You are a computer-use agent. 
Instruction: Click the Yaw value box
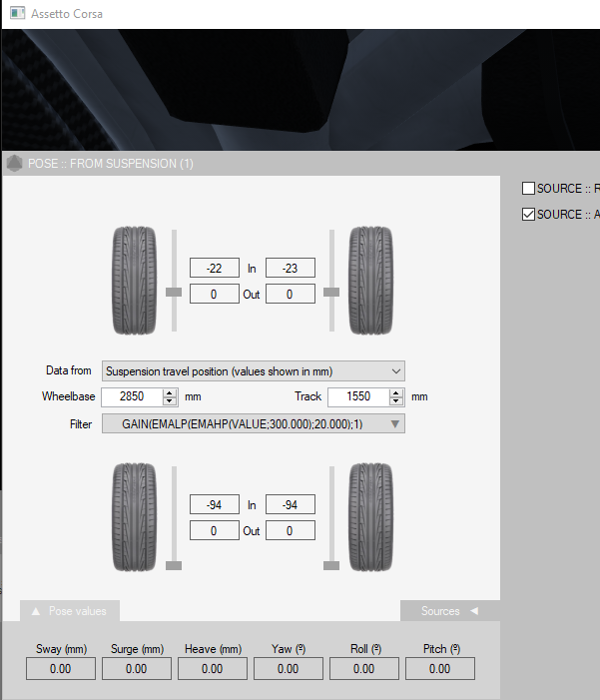[289, 668]
